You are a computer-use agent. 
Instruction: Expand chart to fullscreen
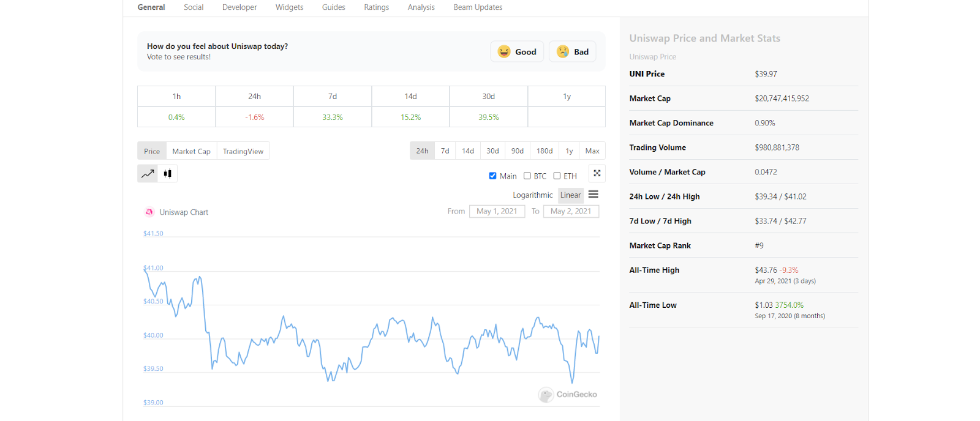(x=597, y=174)
